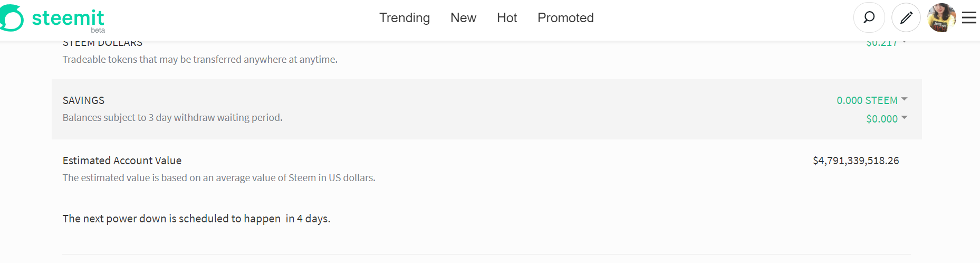Open the hamburger menu icon
Viewport: 980px width, 263px height.
pyautogui.click(x=969, y=18)
